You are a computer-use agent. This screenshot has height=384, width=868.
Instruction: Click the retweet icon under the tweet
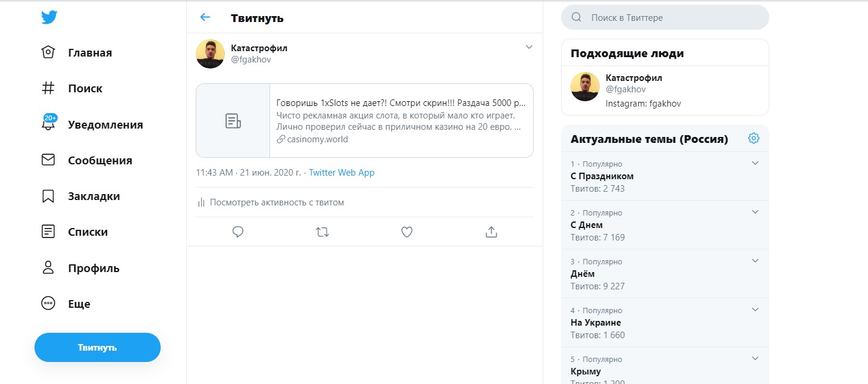click(322, 232)
